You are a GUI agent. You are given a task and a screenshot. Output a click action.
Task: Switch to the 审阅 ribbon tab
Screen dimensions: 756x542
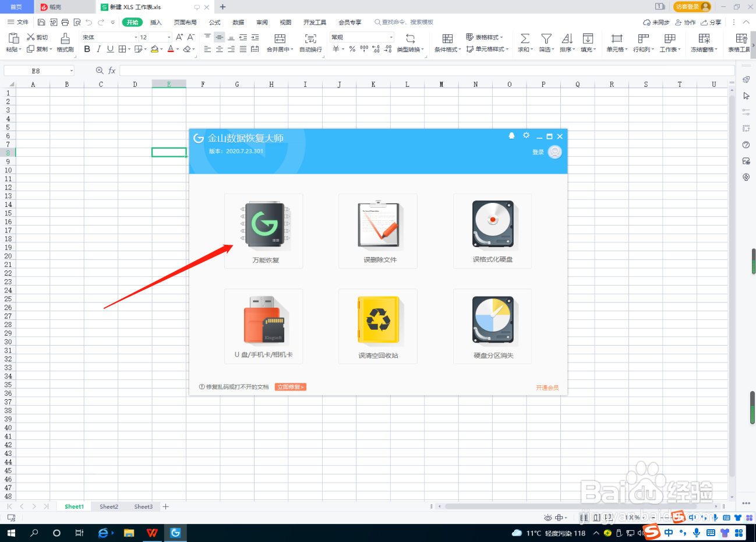pos(262,22)
